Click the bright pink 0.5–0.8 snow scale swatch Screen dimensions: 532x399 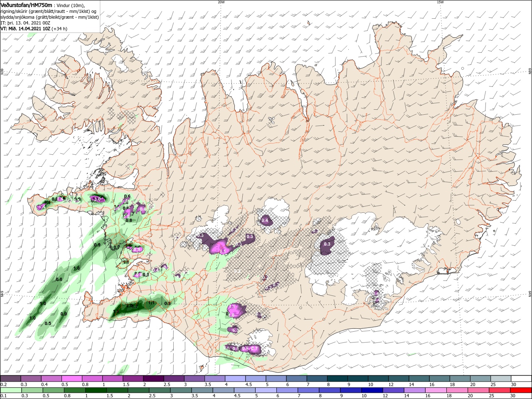tap(71, 379)
